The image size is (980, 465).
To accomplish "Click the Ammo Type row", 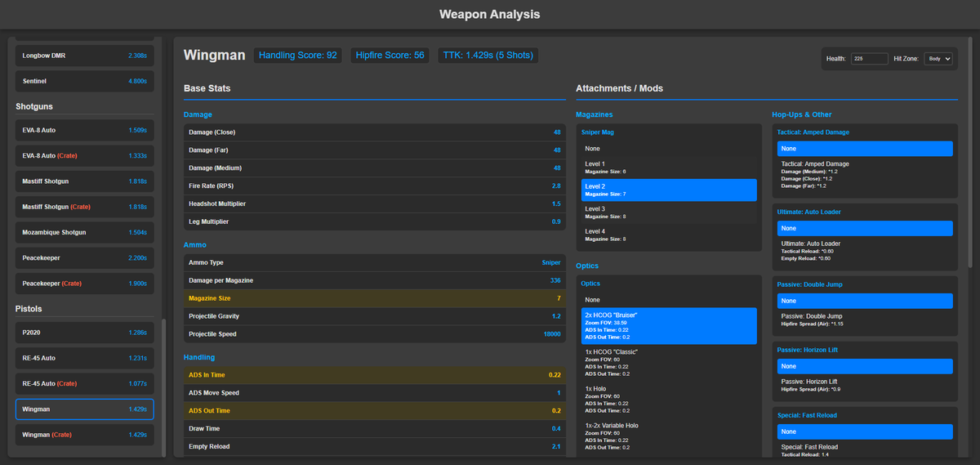I will (x=375, y=262).
